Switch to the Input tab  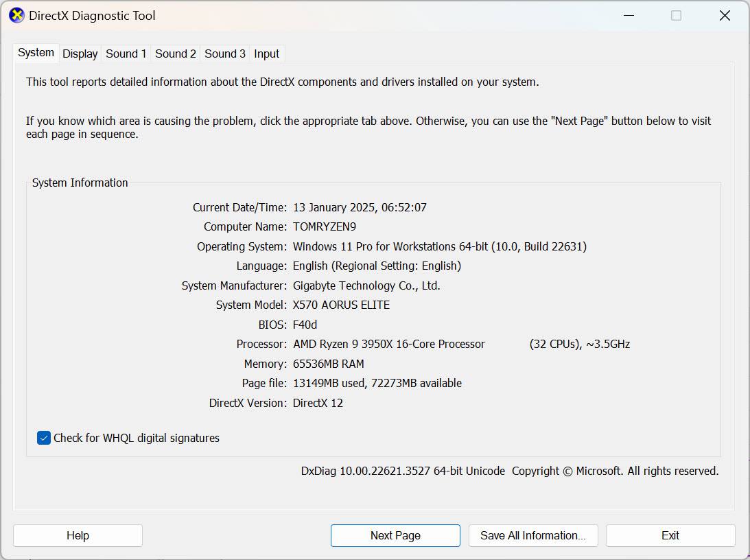[x=266, y=54]
